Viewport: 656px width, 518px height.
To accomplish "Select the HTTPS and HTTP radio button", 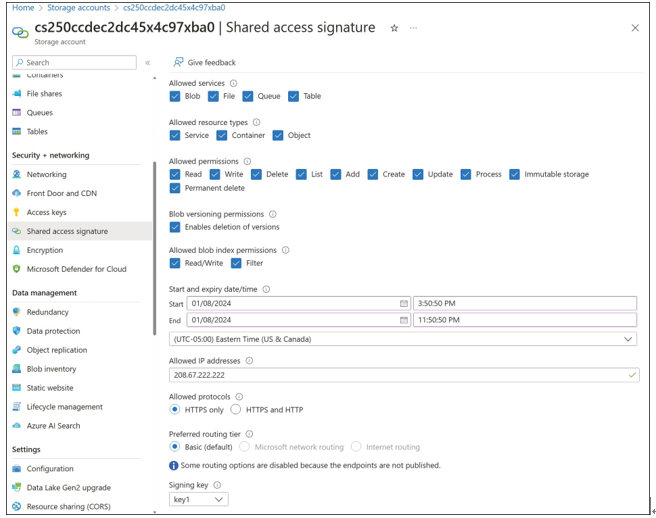I will coord(236,409).
